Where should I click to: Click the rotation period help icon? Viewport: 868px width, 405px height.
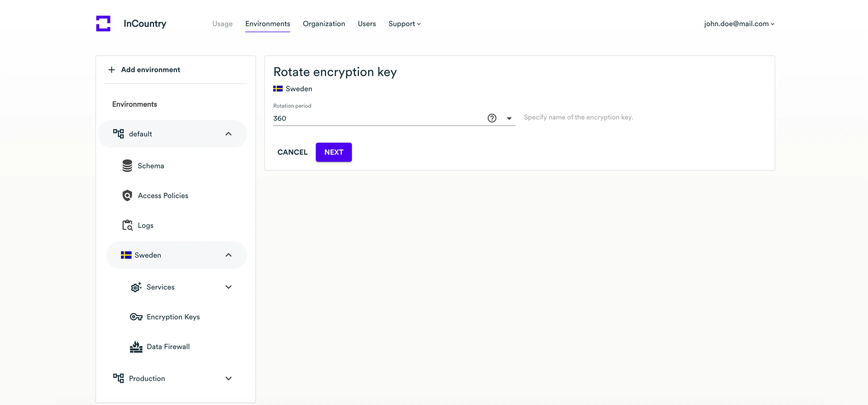(x=492, y=118)
